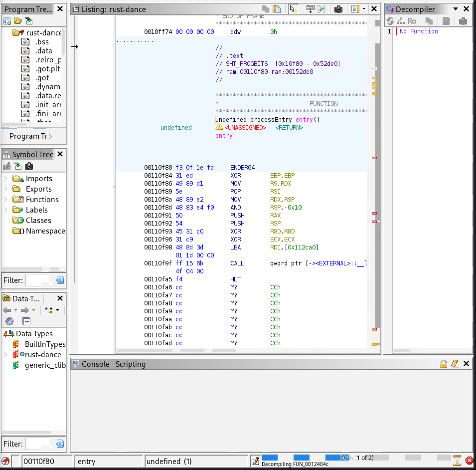The width and height of the screenshot is (476, 470).
Task: Click Data Types filter gear icon
Action: coord(9,321)
